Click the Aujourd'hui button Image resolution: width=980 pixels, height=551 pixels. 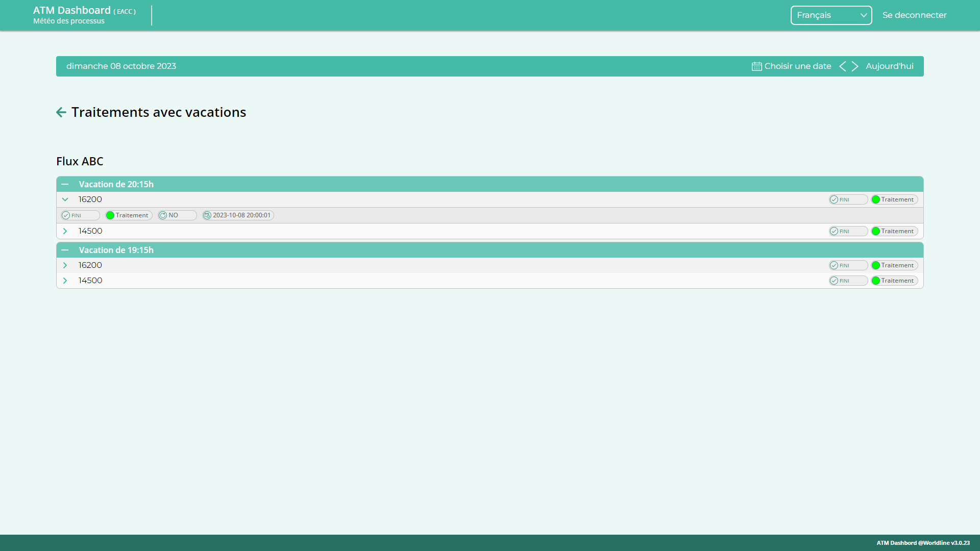point(889,66)
